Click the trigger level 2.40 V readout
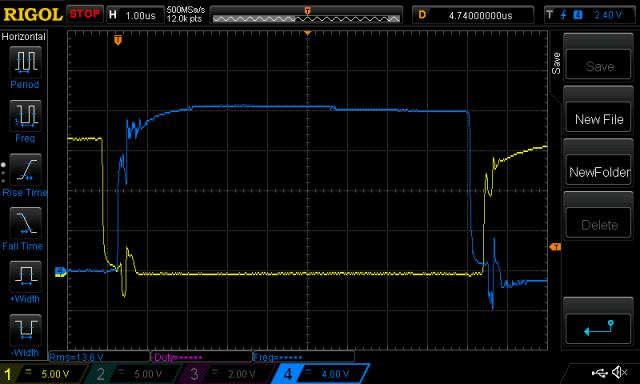The image size is (640, 384). [x=590, y=15]
